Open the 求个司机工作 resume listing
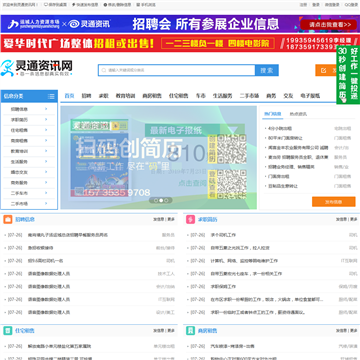Image resolution: width=360 pixels, height=360 pixels. (223, 235)
